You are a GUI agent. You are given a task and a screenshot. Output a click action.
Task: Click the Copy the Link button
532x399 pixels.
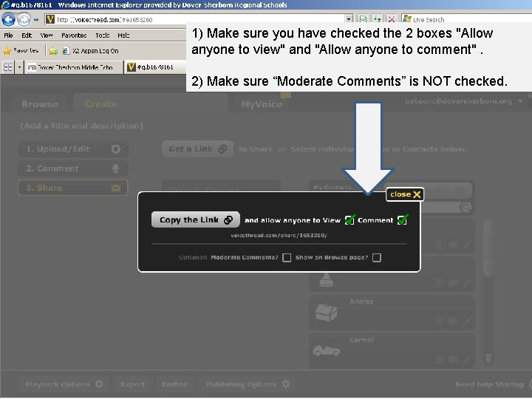click(x=195, y=219)
